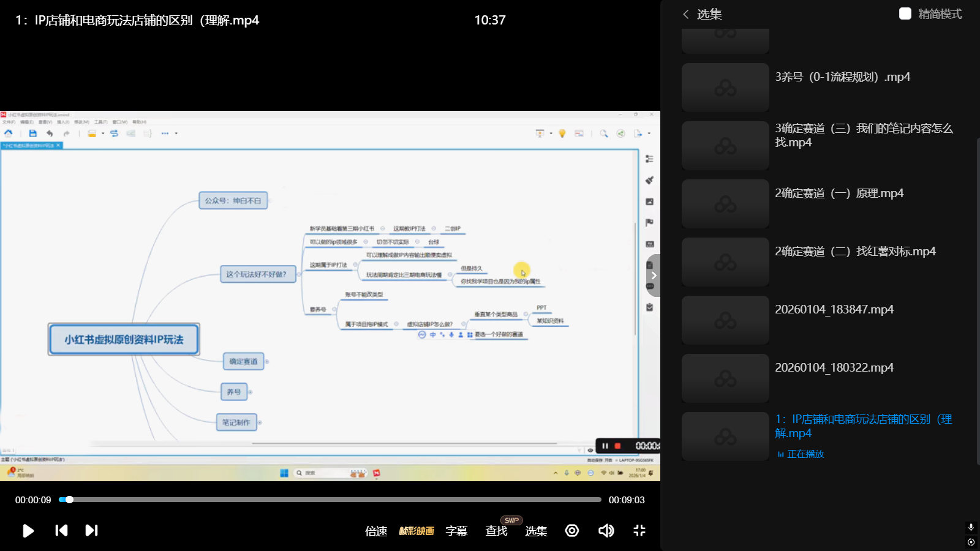
Task: Click the microphone icon at bottom right
Action: 971,527
